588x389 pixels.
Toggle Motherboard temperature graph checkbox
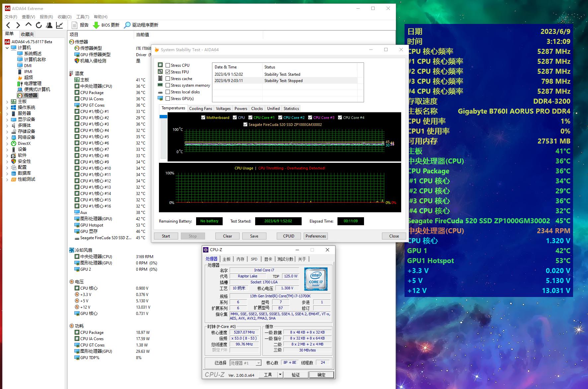pos(203,118)
